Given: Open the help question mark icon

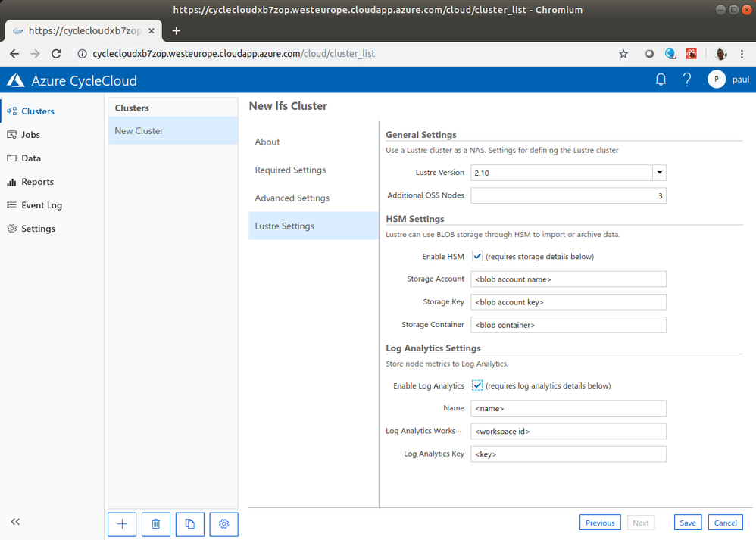Looking at the screenshot, I should point(687,80).
